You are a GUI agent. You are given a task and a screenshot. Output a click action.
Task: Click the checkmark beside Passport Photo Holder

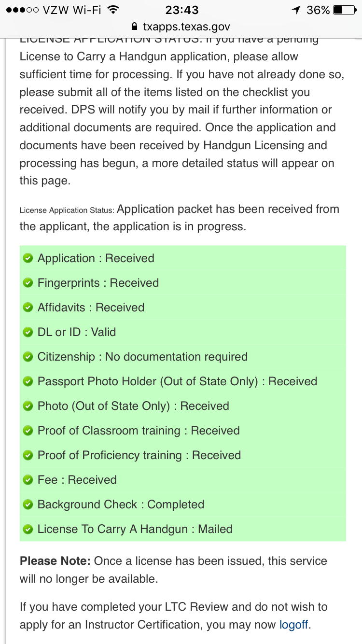click(28, 381)
